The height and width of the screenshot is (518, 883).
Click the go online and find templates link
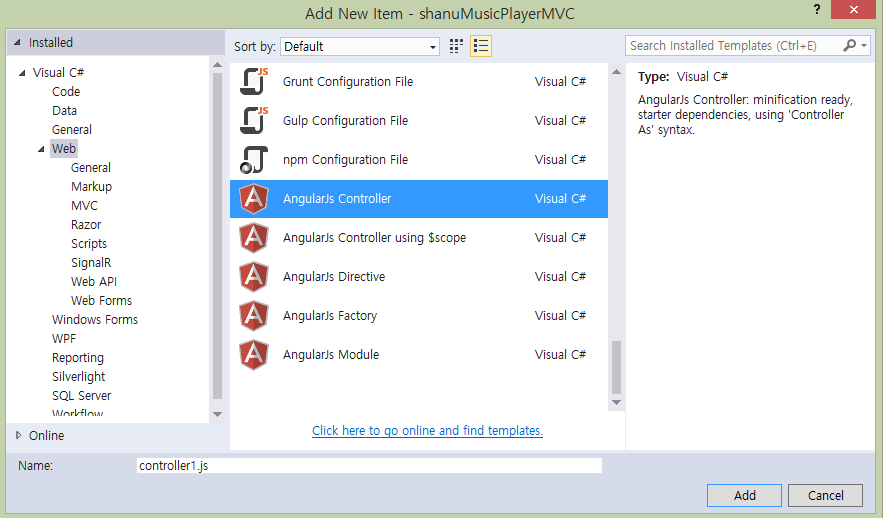click(427, 431)
